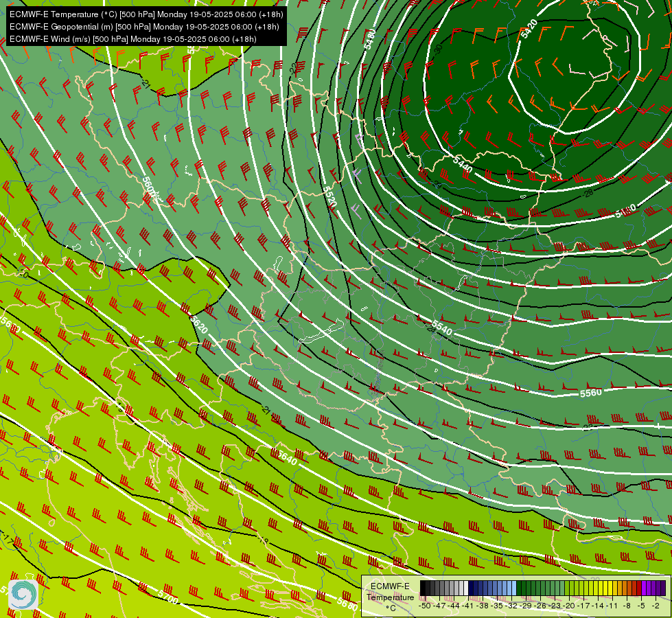Click the 5520 geopotential contour label

(329, 198)
